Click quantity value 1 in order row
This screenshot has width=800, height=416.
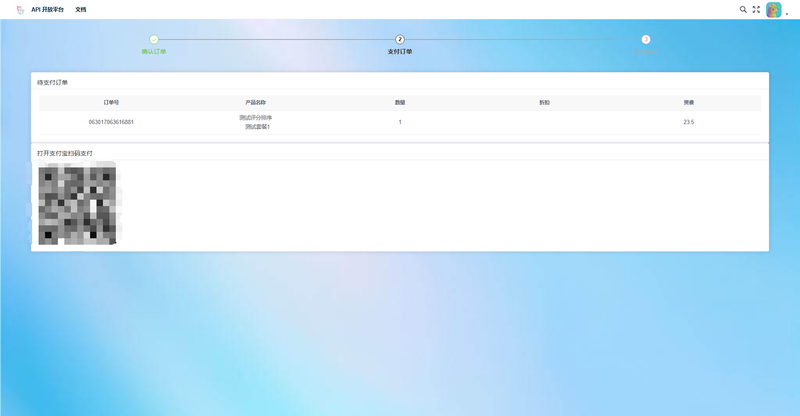click(x=400, y=122)
